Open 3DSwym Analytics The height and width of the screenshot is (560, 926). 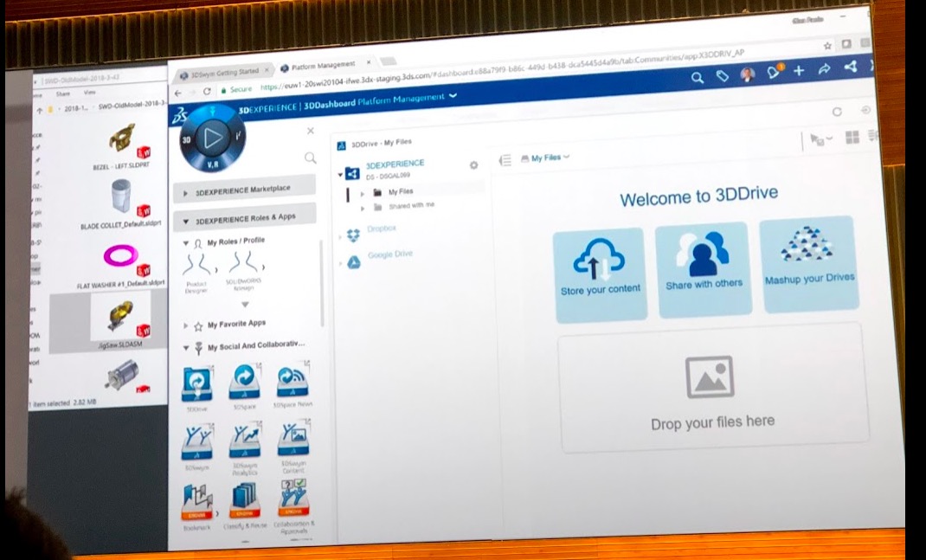click(x=244, y=440)
